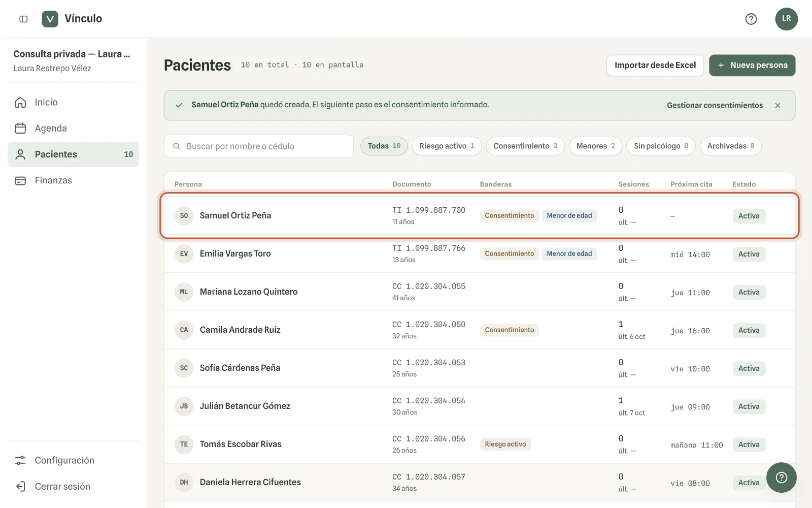Open Finanzas via the card icon
812x508 pixels.
coord(20,180)
